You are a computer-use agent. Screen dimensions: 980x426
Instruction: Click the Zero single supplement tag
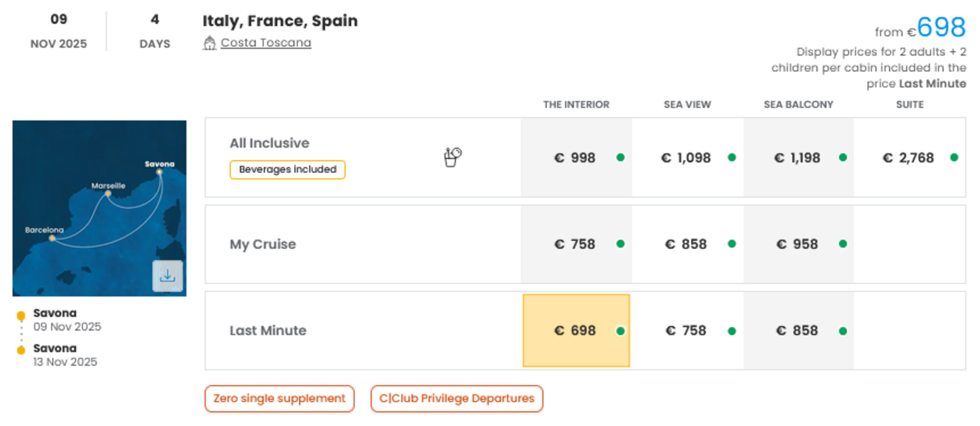pos(279,398)
